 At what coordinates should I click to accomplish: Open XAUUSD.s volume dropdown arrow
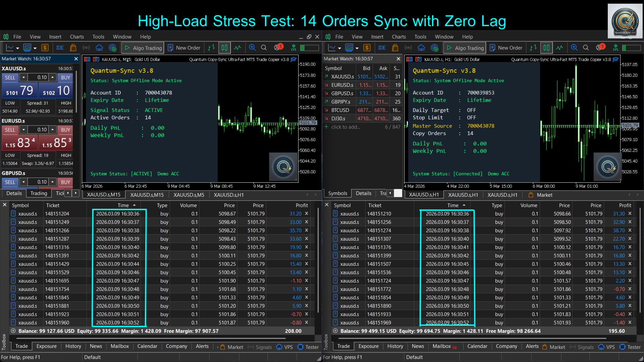23,77
